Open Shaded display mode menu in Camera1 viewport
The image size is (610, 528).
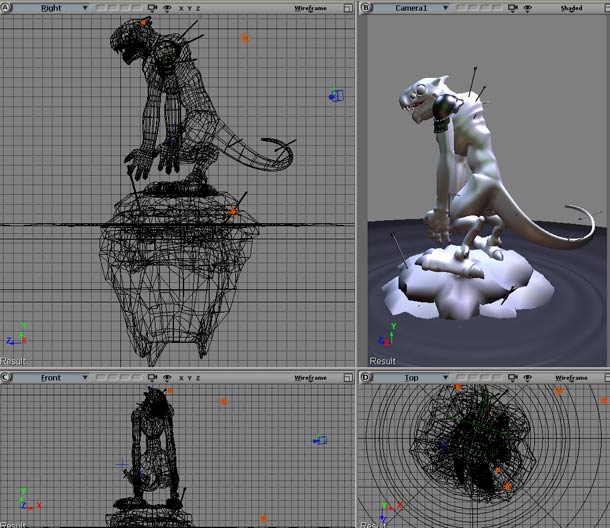pos(571,8)
